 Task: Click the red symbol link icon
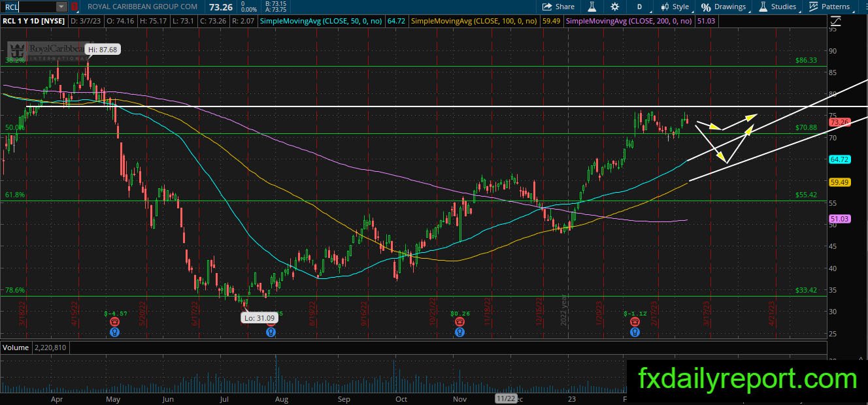[74, 7]
